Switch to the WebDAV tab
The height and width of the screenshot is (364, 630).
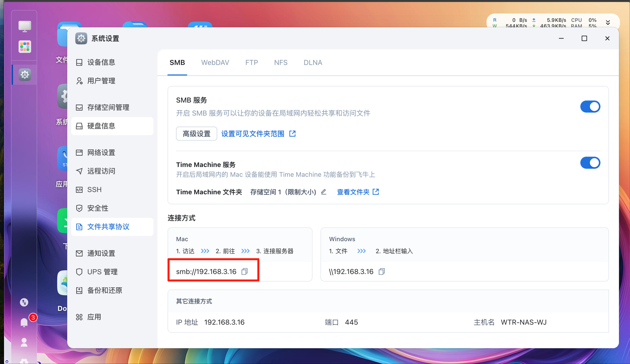click(x=215, y=62)
